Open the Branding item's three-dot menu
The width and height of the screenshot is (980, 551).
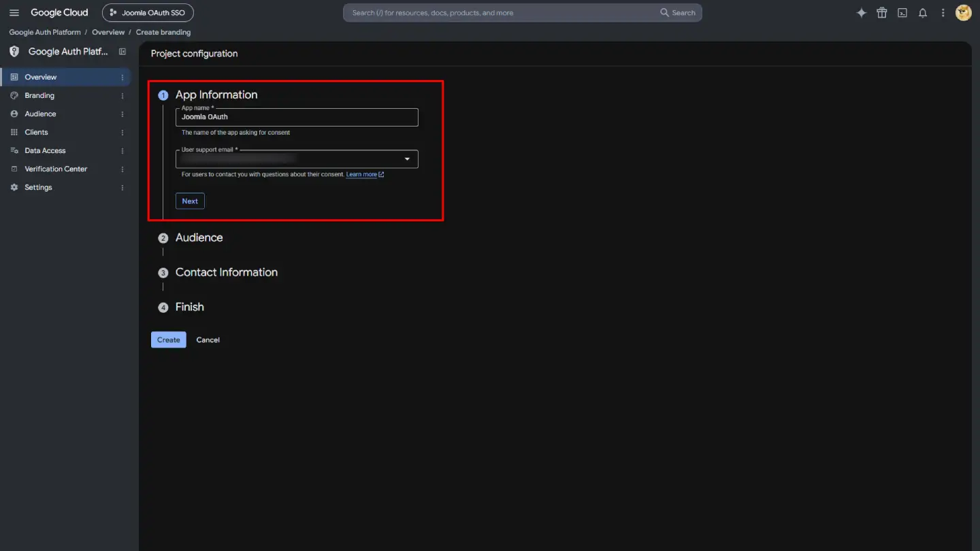(122, 96)
